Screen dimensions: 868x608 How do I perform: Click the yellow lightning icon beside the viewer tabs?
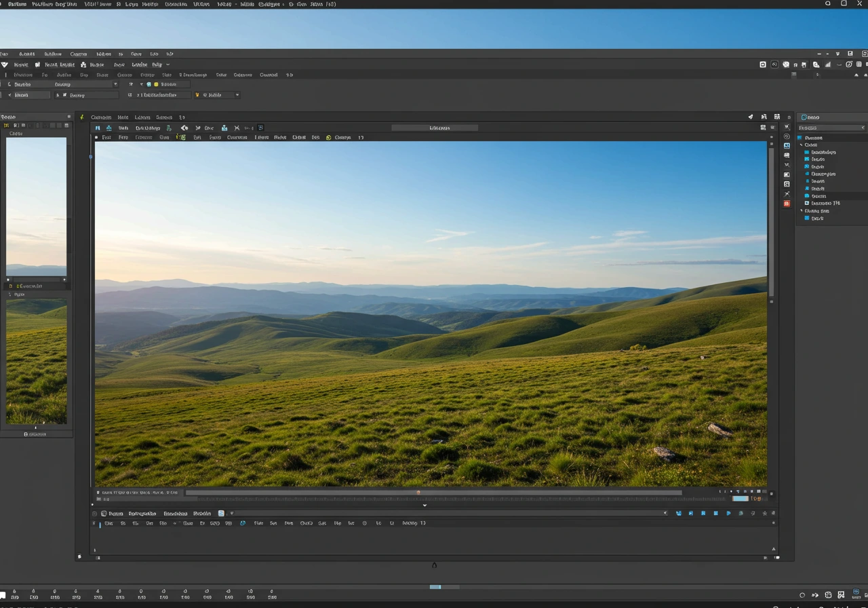pyautogui.click(x=82, y=117)
